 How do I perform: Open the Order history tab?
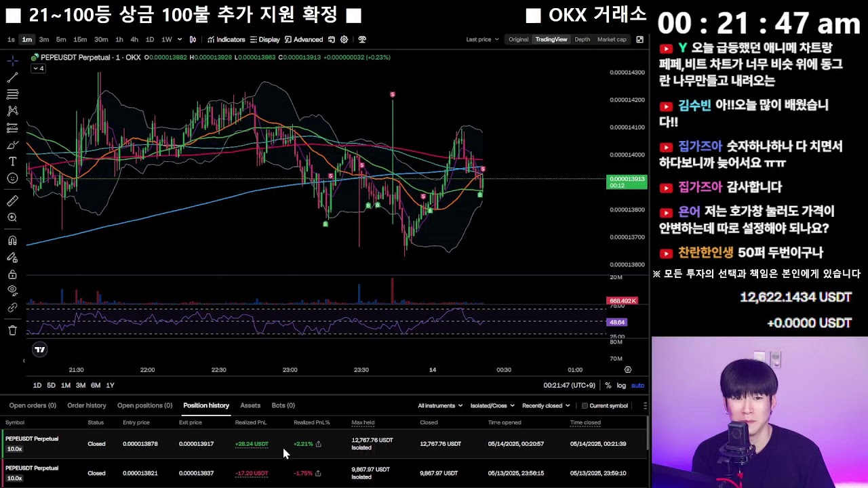(x=87, y=405)
